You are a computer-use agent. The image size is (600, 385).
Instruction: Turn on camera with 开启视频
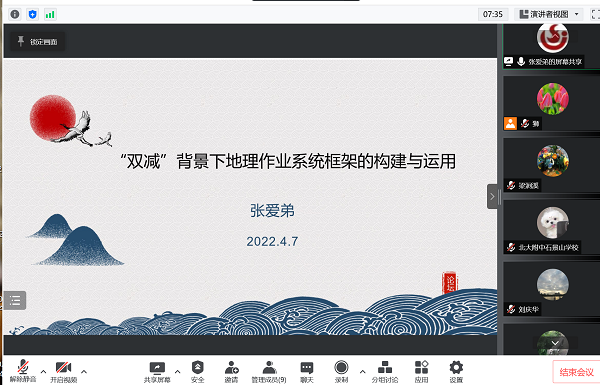(64, 372)
